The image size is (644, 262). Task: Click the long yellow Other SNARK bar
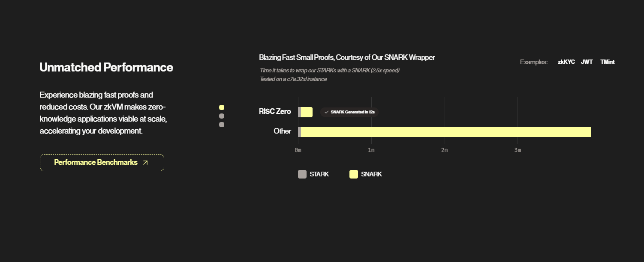click(x=446, y=132)
